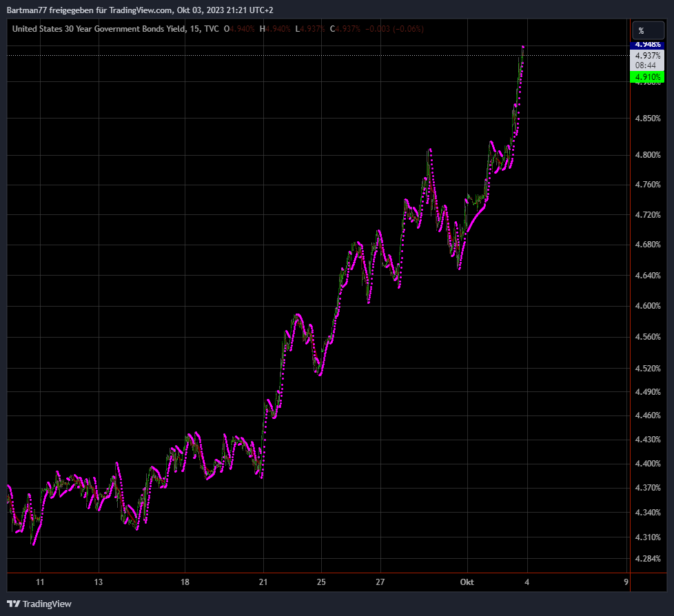The width and height of the screenshot is (674, 616).
Task: Click the 4.284% level on price scale
Action: (x=647, y=559)
